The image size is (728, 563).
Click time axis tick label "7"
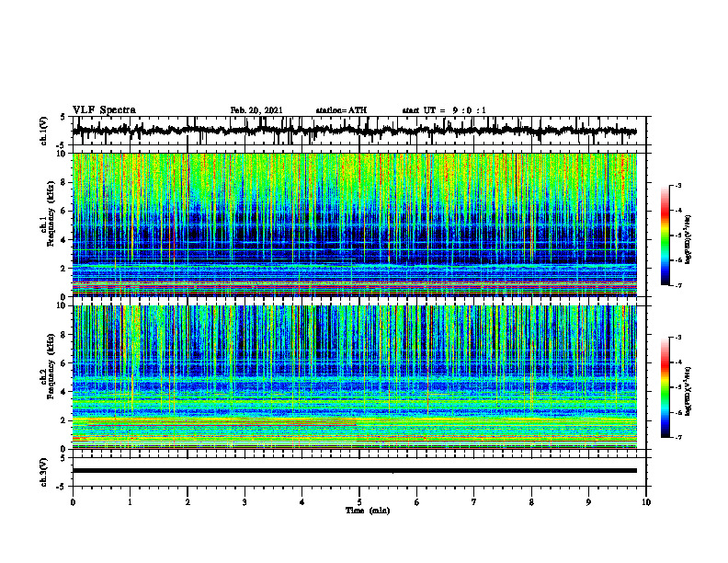(x=474, y=502)
